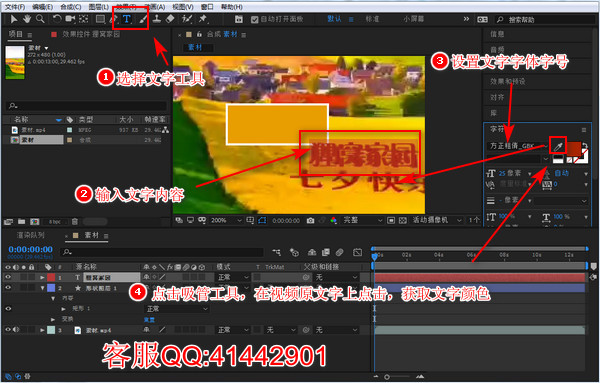Select the Puppet Pin tool

[x=203, y=19]
